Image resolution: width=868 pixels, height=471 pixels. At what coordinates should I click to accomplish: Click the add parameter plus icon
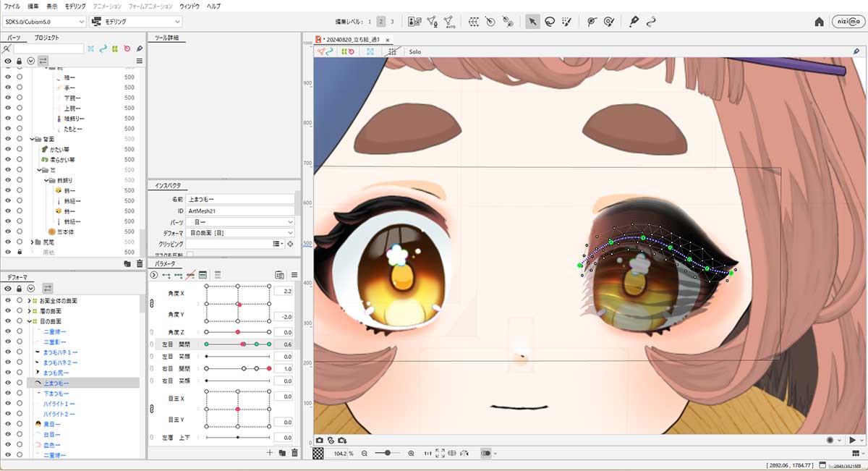click(x=270, y=452)
